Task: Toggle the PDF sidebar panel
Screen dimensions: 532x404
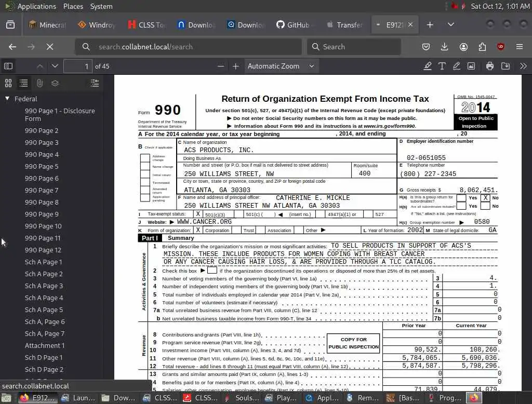Action: pyautogui.click(x=8, y=66)
